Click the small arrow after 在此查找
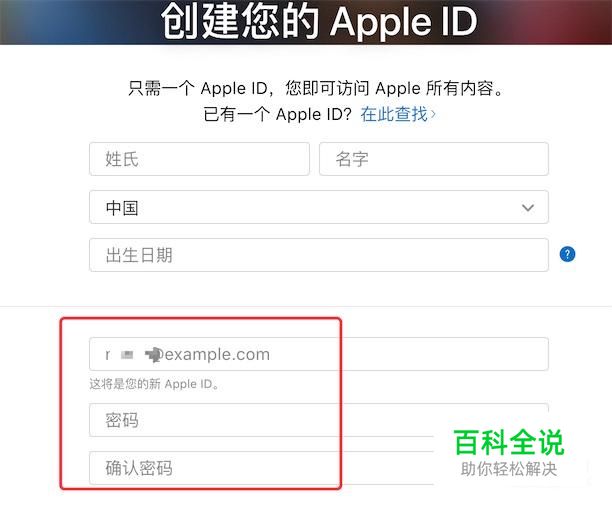Image resolution: width=612 pixels, height=511 pixels. 432,114
